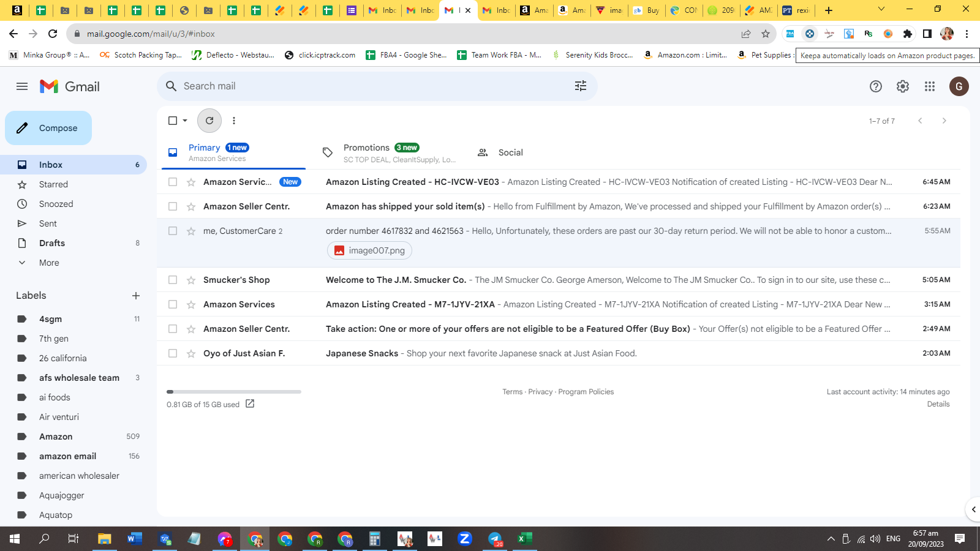Refresh the inbox

point(209,121)
